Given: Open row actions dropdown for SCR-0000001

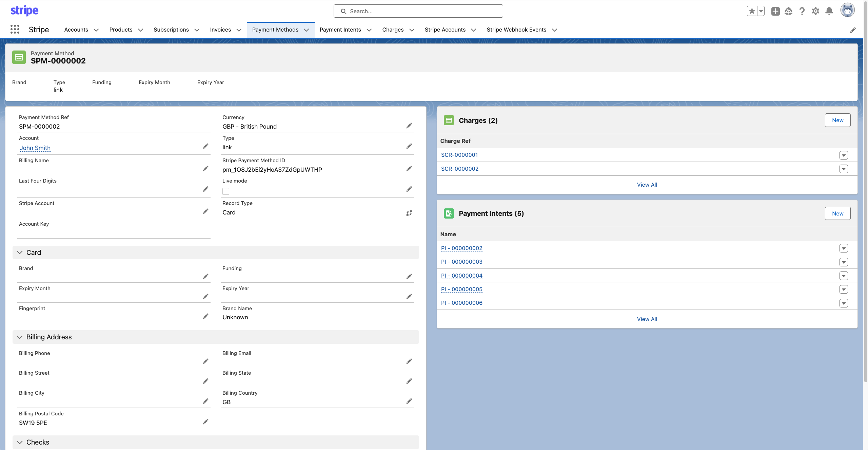Looking at the screenshot, I should [844, 155].
